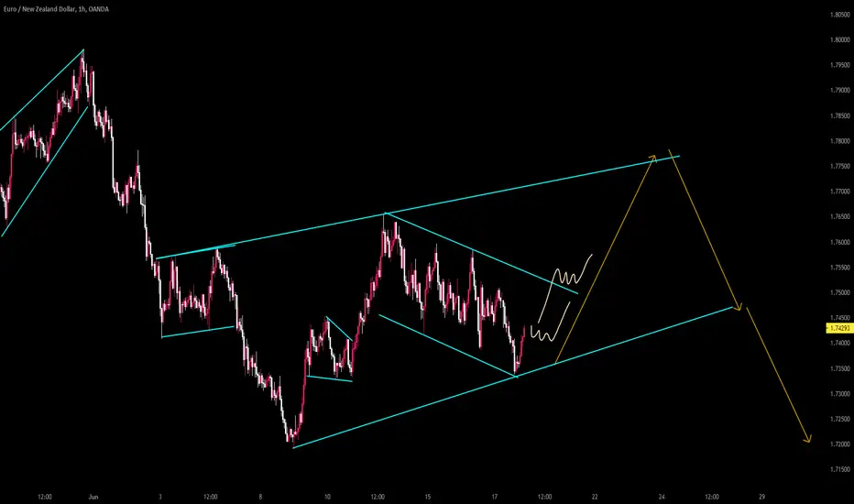The width and height of the screenshot is (854, 504).
Task: Click the date 8 on time axis
Action: (260, 497)
